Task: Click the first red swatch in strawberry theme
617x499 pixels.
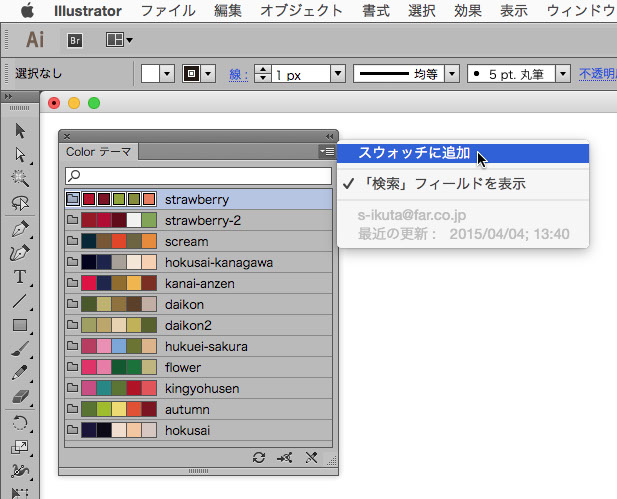Action: click(x=89, y=199)
